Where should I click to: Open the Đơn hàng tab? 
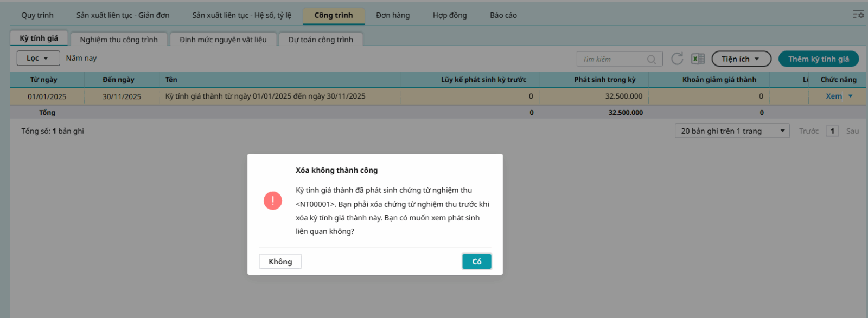[393, 15]
